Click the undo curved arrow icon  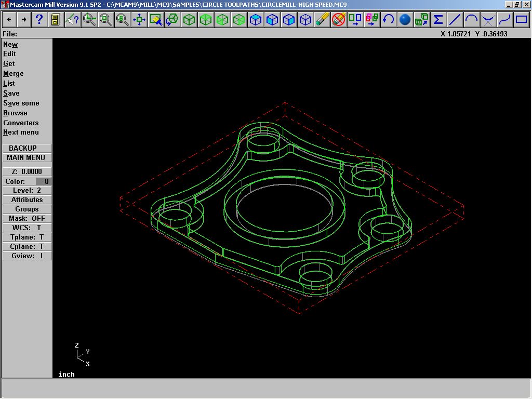coord(388,20)
